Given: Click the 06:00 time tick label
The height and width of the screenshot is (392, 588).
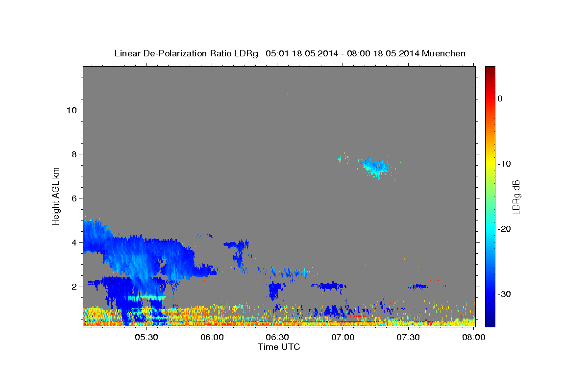Looking at the screenshot, I should click(x=212, y=338).
